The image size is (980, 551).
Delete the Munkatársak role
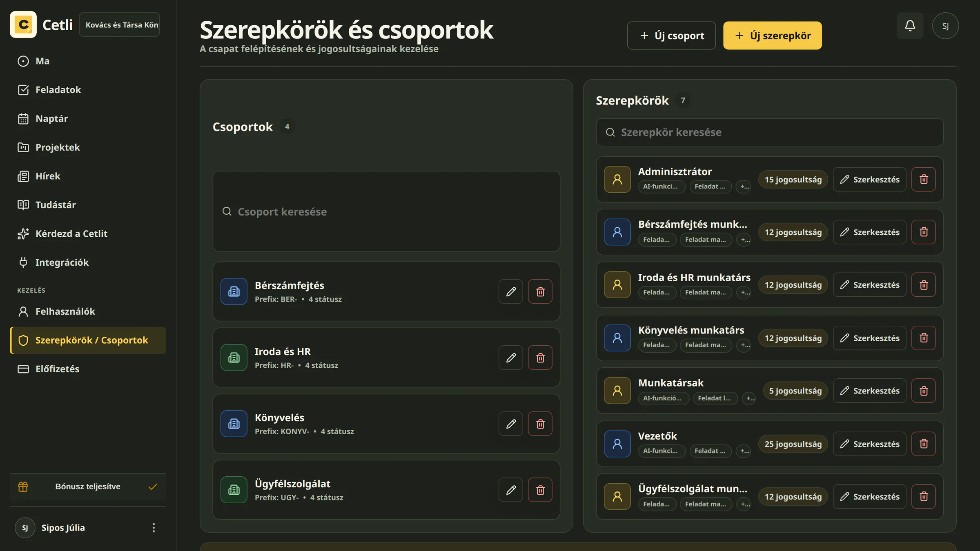coord(924,391)
